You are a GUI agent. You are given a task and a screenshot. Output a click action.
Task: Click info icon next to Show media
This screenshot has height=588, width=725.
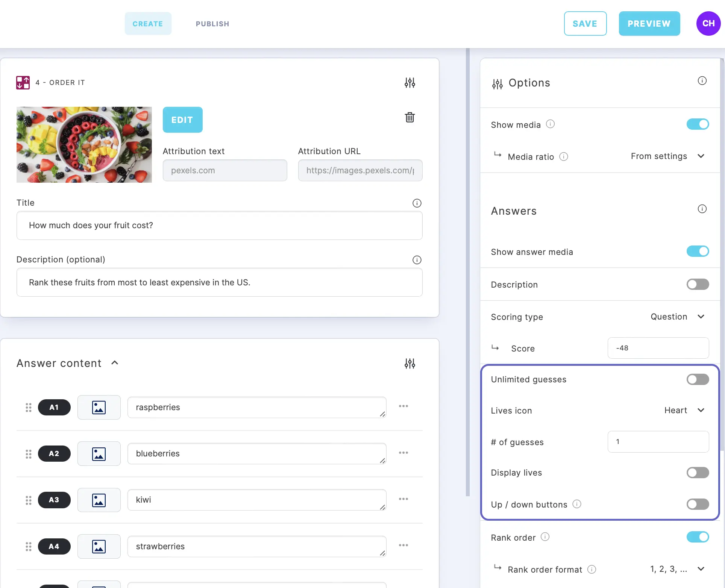(550, 124)
